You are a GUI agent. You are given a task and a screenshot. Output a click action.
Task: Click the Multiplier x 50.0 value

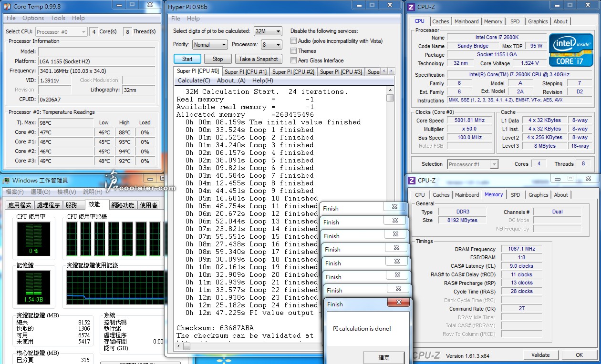pyautogui.click(x=469, y=129)
